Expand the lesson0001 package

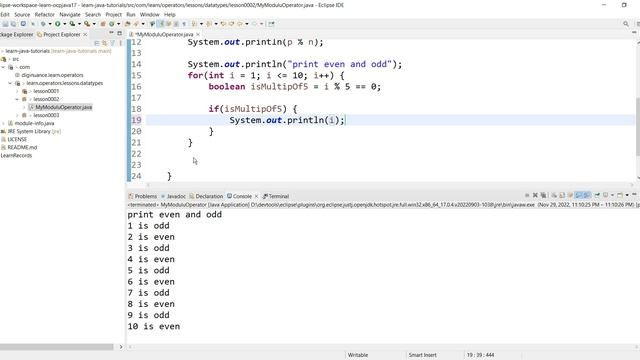(x=17, y=91)
